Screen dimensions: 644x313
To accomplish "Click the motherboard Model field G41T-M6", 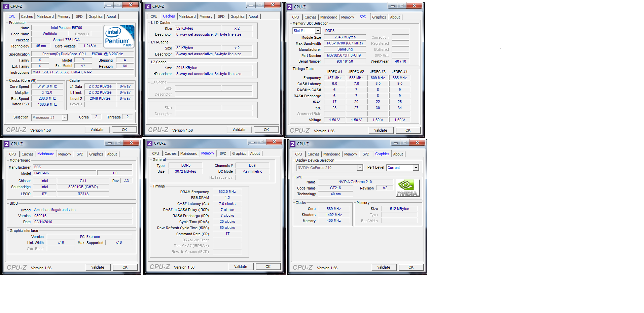I will tap(65, 173).
